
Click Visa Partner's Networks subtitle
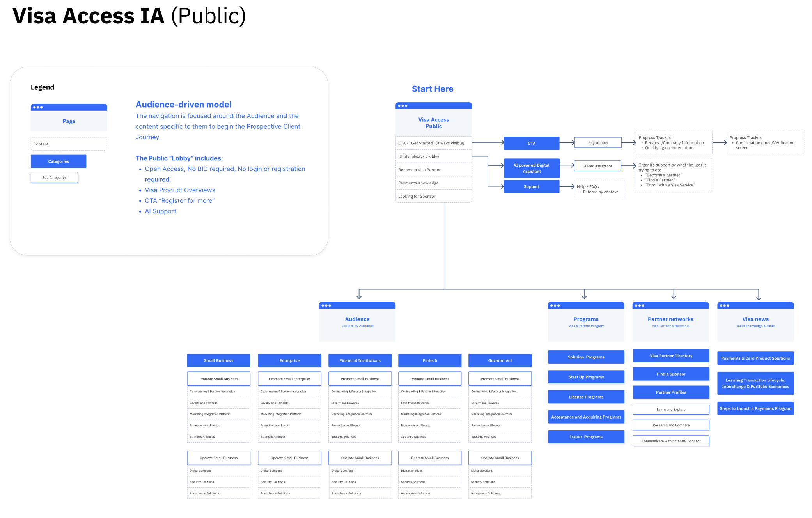pos(670,326)
